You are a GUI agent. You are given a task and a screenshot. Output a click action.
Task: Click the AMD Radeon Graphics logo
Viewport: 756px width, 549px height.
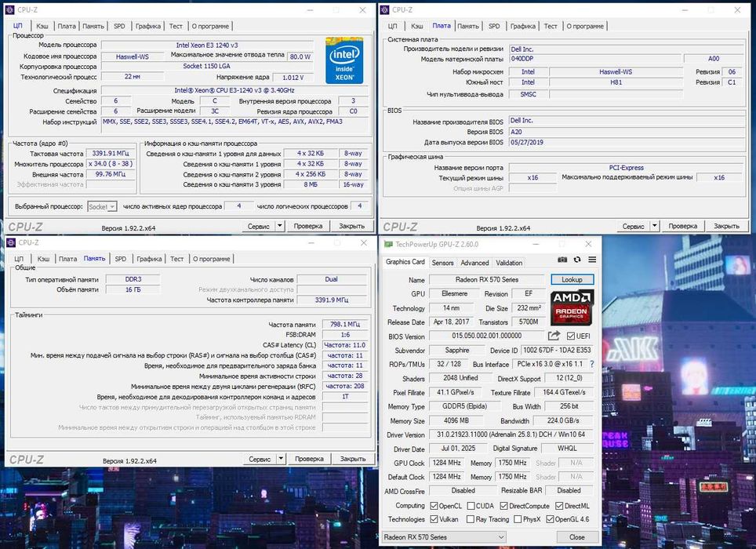tap(572, 307)
